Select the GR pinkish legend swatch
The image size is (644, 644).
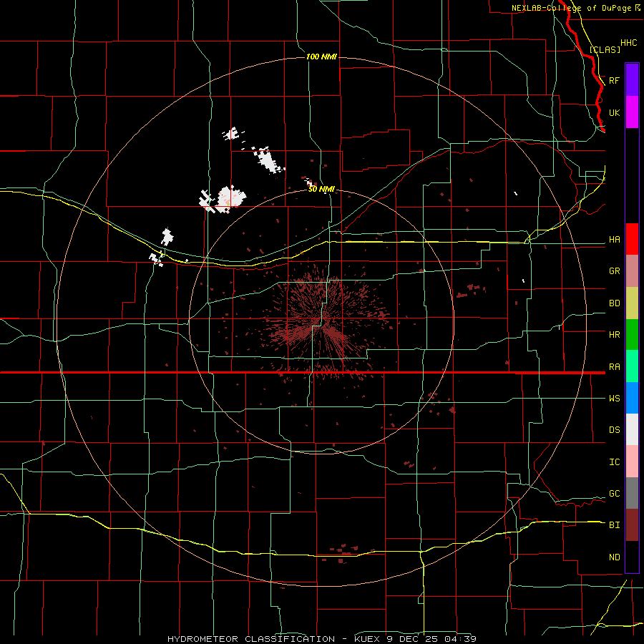tap(632, 271)
